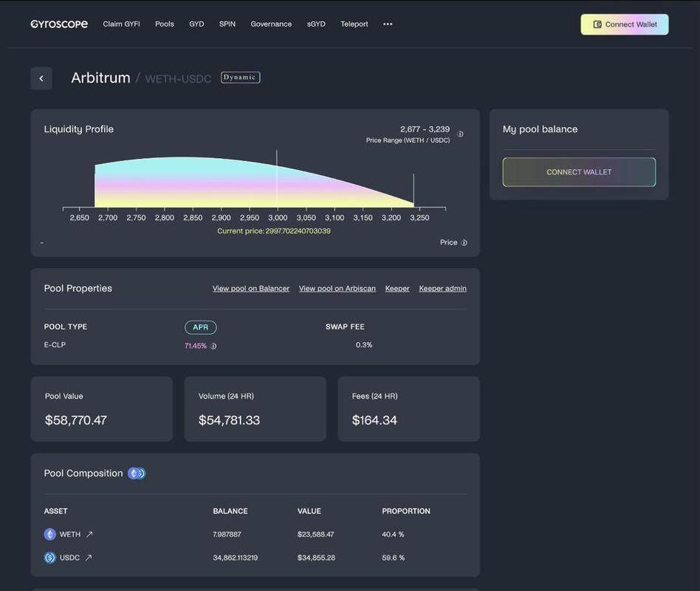Click the back arrow button

(41, 78)
